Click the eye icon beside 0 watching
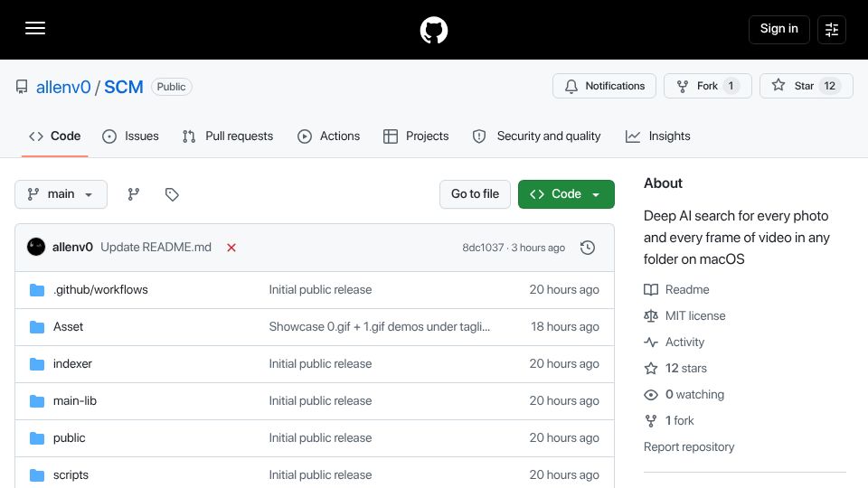Screen dimensions: 868x488 (651, 395)
